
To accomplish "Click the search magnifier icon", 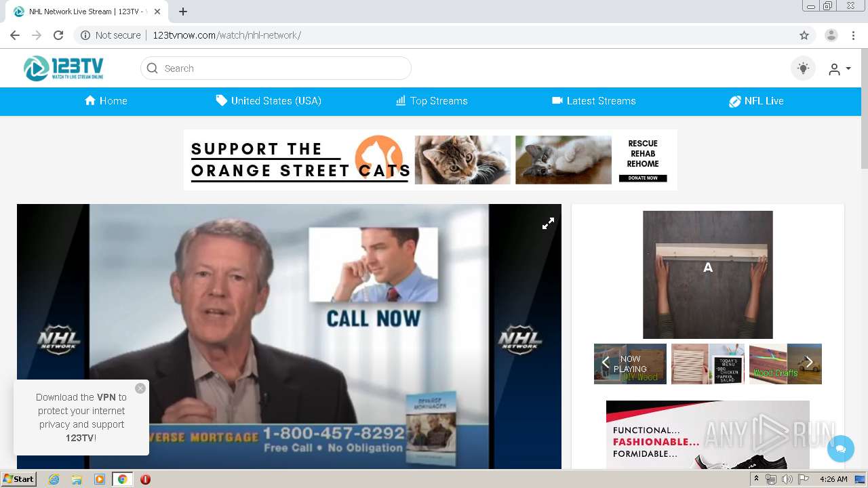I will pyautogui.click(x=153, y=68).
